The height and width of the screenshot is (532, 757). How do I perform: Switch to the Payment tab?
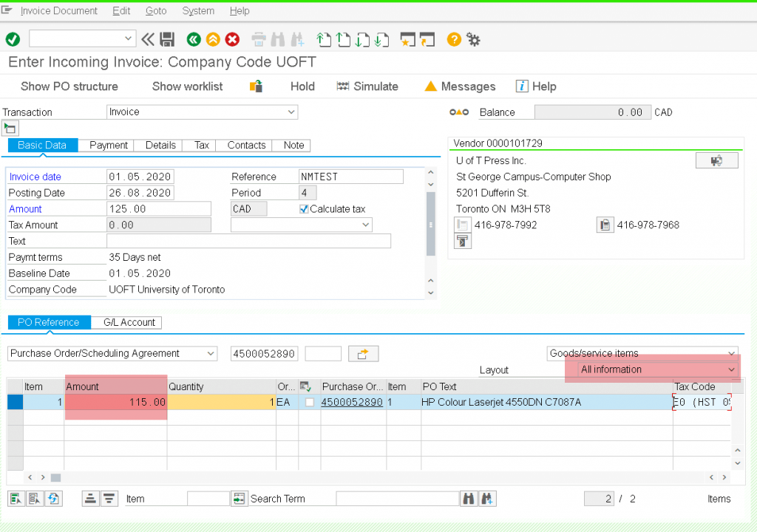(107, 145)
